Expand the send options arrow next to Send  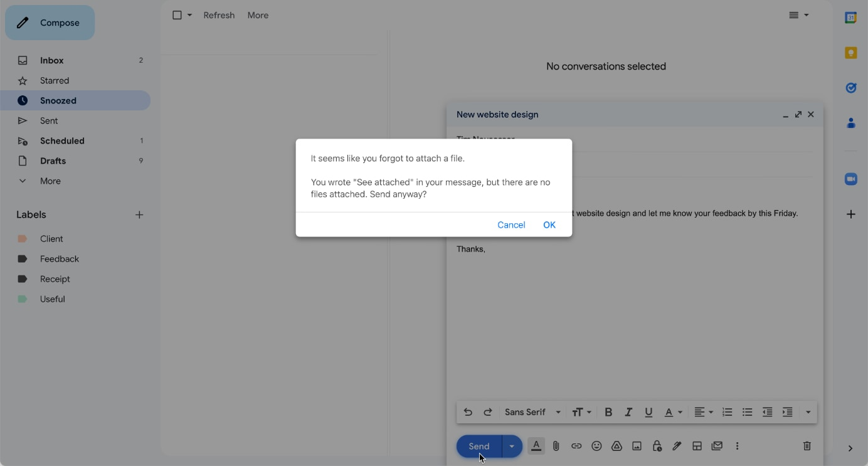click(512, 446)
